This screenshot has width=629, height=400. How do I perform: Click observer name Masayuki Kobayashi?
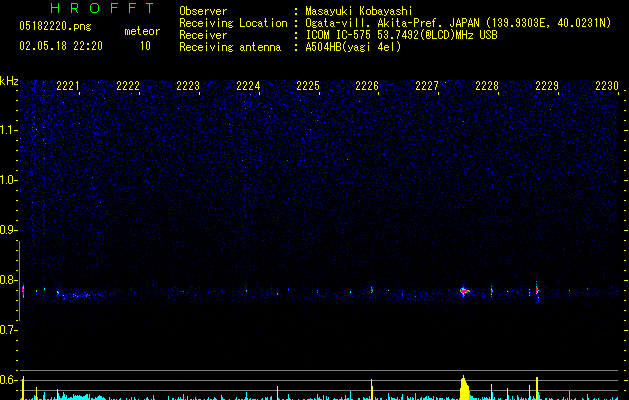pos(359,11)
